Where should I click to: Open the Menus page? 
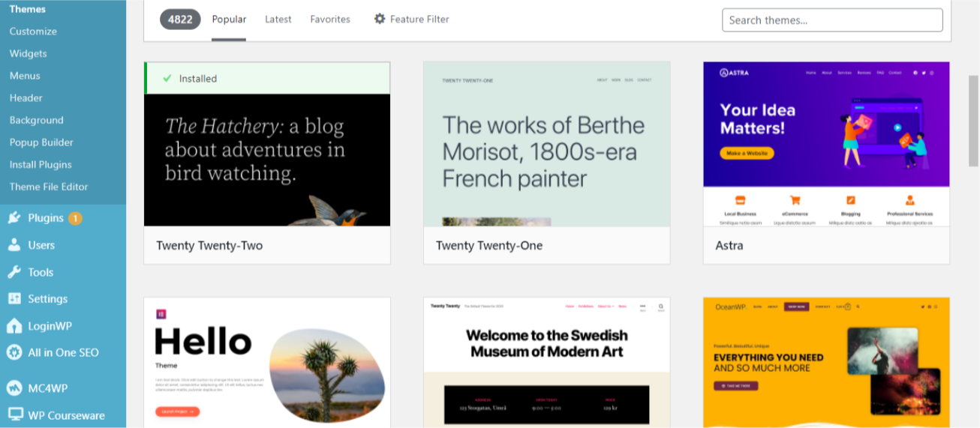point(25,76)
